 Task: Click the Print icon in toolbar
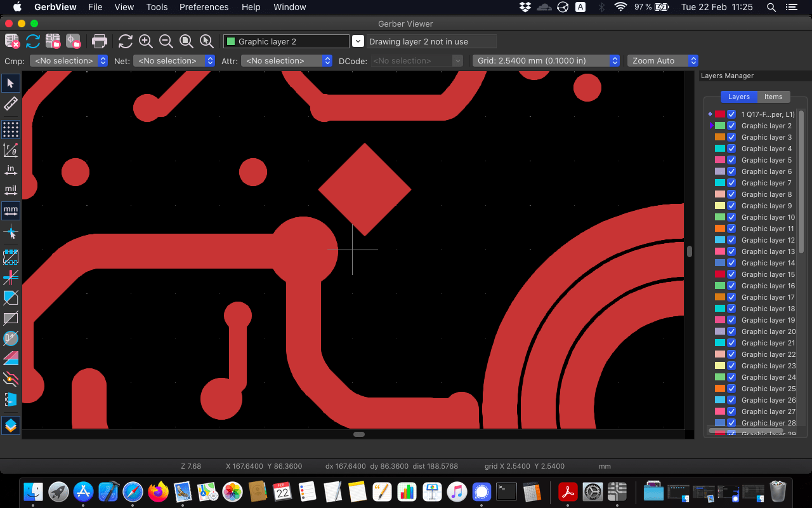pyautogui.click(x=100, y=41)
